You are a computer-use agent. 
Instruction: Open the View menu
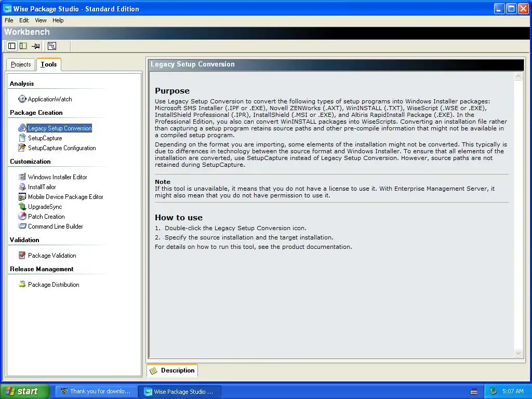[41, 20]
